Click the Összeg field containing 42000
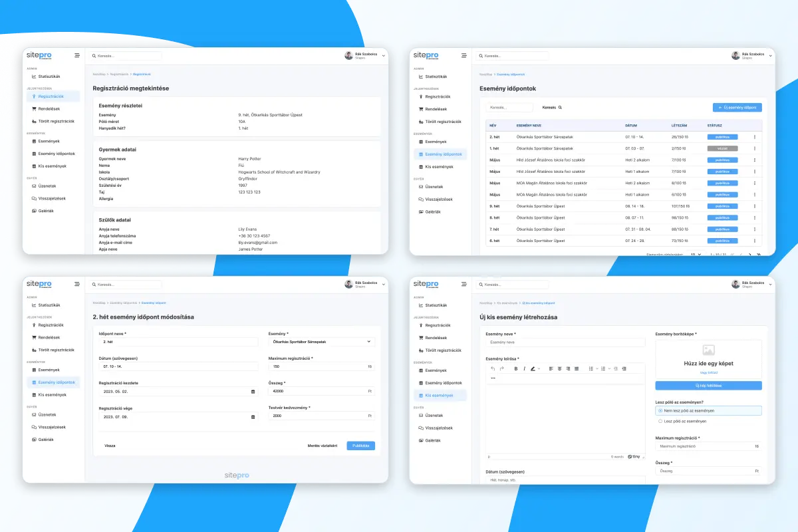The width and height of the screenshot is (798, 532). [x=321, y=391]
